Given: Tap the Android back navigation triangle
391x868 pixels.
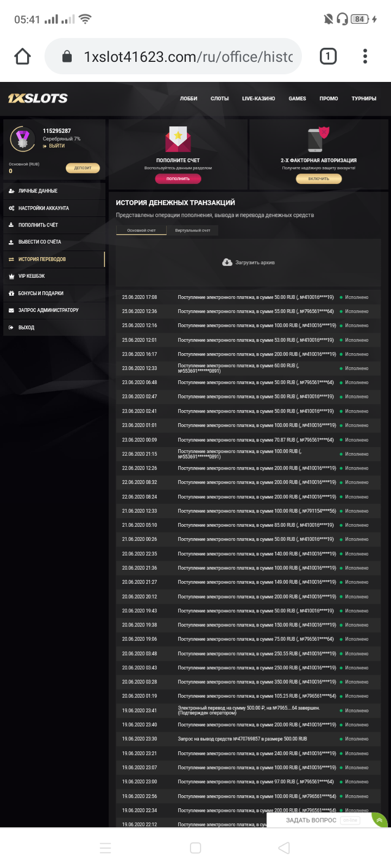Looking at the screenshot, I should click(283, 848).
